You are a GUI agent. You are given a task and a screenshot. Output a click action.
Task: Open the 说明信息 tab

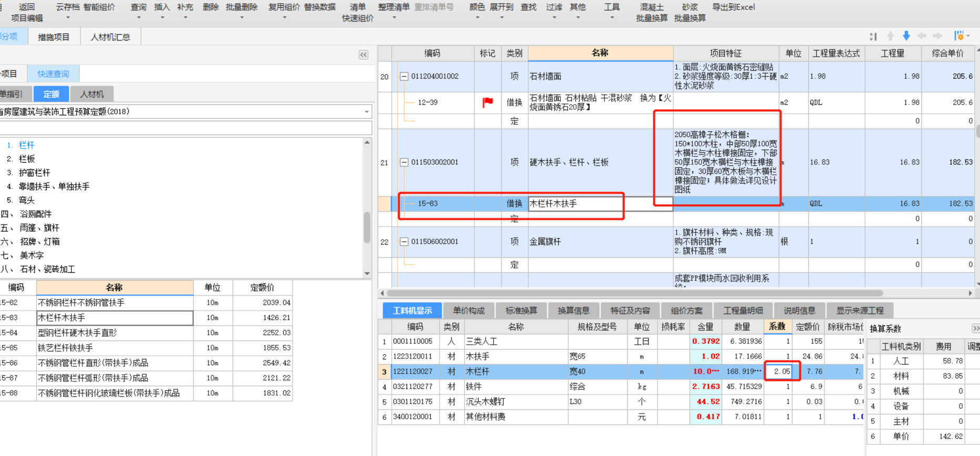coord(799,311)
